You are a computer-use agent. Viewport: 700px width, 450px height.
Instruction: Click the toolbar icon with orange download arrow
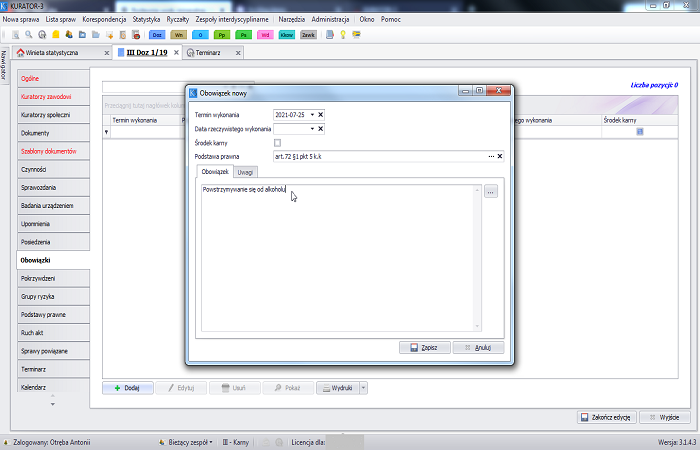109,35
